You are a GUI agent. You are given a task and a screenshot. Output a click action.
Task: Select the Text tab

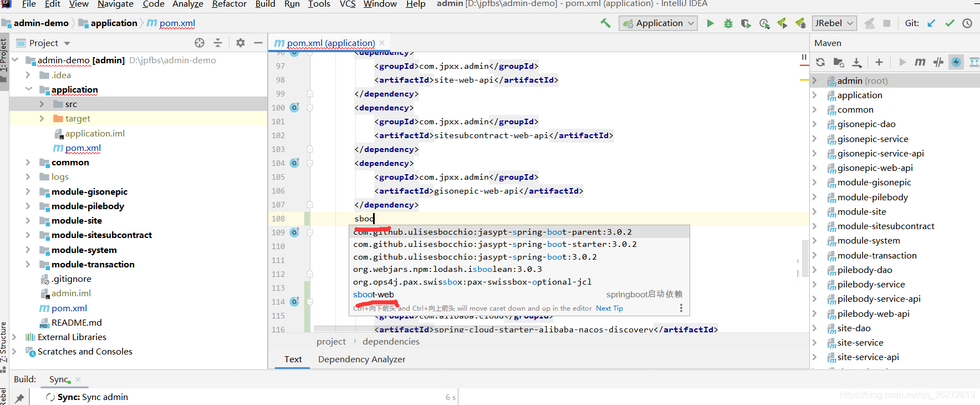pyautogui.click(x=293, y=359)
